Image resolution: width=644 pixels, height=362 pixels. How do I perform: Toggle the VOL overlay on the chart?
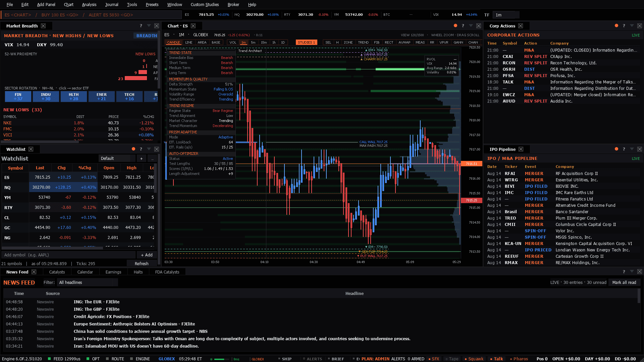233,43
